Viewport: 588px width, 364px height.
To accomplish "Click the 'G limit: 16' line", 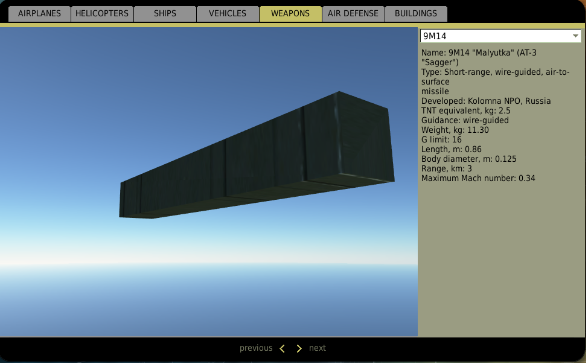I will pyautogui.click(x=441, y=140).
